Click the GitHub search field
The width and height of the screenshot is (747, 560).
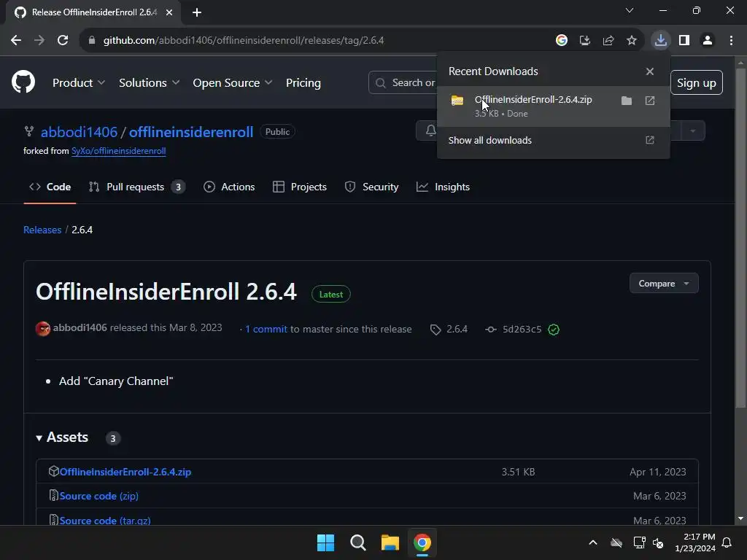[403, 83]
